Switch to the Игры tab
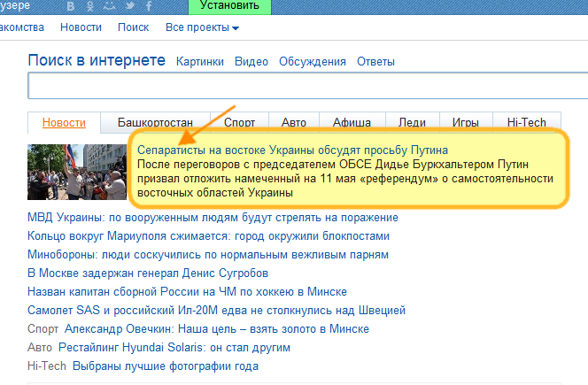Image resolution: width=588 pixels, height=385 pixels. point(466,122)
